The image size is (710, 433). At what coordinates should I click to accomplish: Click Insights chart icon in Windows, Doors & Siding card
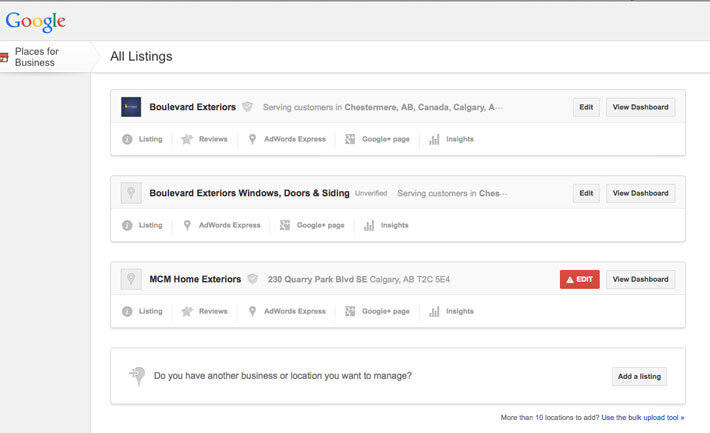coord(369,225)
